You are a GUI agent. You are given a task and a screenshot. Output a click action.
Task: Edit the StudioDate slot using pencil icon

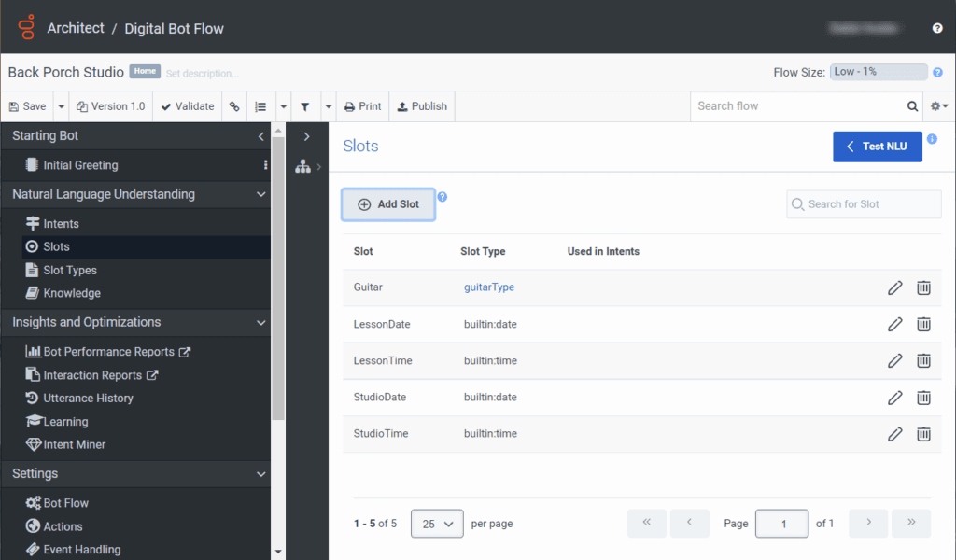pyautogui.click(x=894, y=398)
